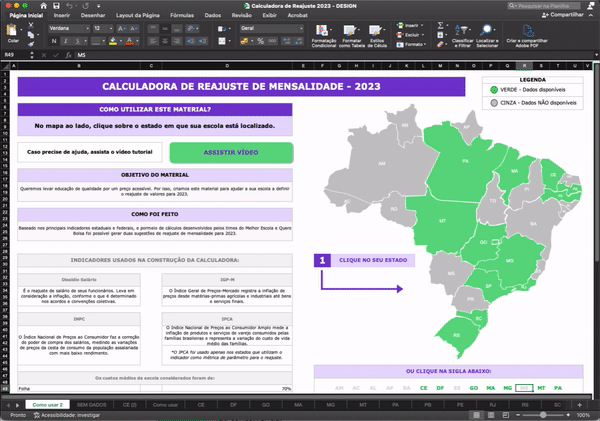Save the workbook with the disk icon
The width and height of the screenshot is (600, 421).
click(56, 6)
